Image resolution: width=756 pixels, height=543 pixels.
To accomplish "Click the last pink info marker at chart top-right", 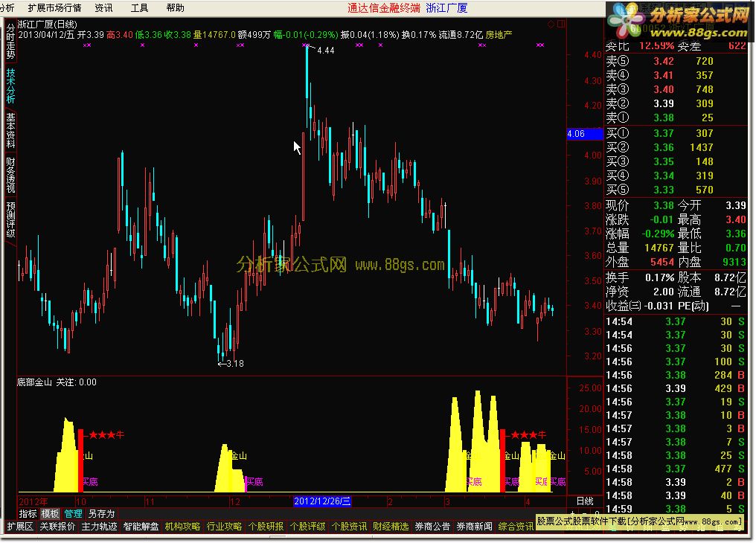I will [540, 45].
